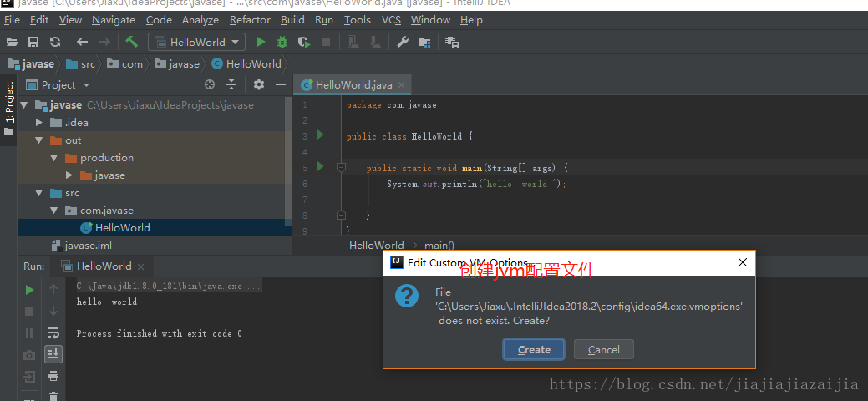Click the up arrow in the Run panel
This screenshot has height=401, width=868.
pyautogui.click(x=53, y=289)
